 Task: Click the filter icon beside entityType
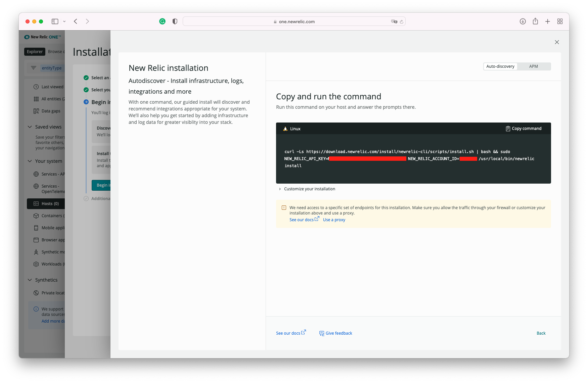click(x=34, y=68)
